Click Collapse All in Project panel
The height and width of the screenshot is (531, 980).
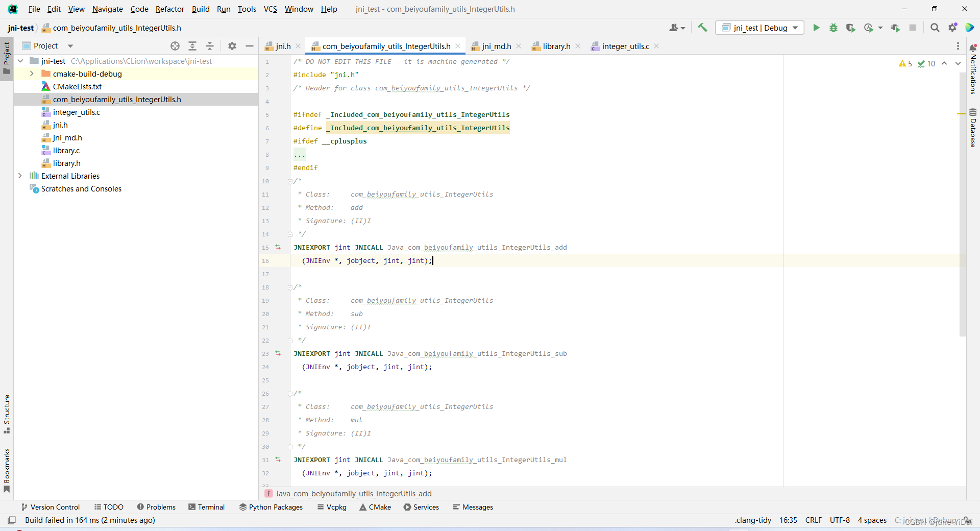(210, 46)
